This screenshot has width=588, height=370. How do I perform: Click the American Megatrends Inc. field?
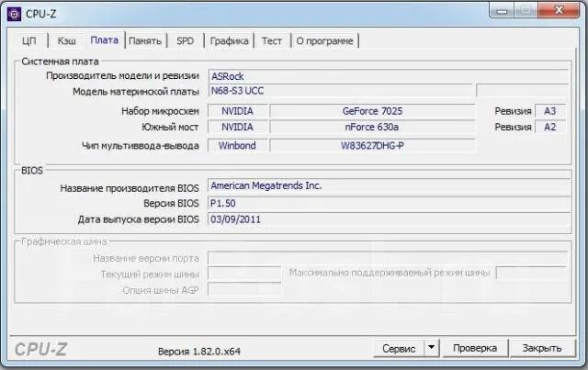point(389,186)
